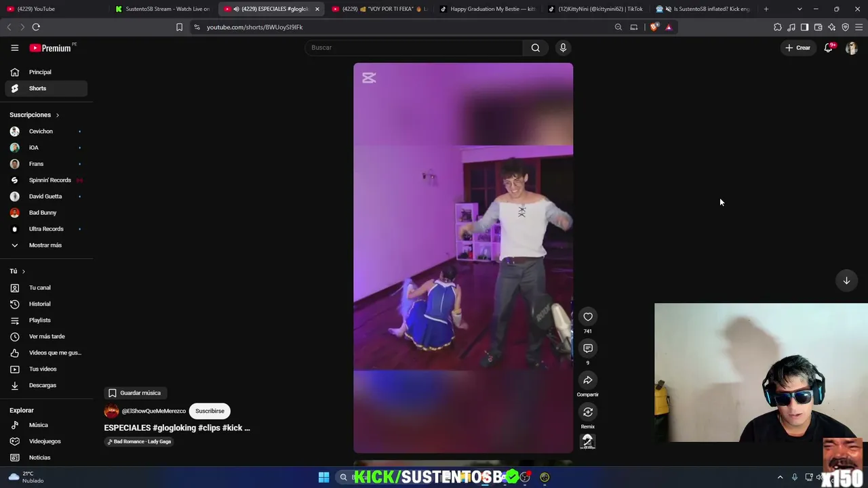This screenshot has width=868, height=488.
Task: Switch to Is SustentoSB inflated tab
Action: (x=703, y=9)
